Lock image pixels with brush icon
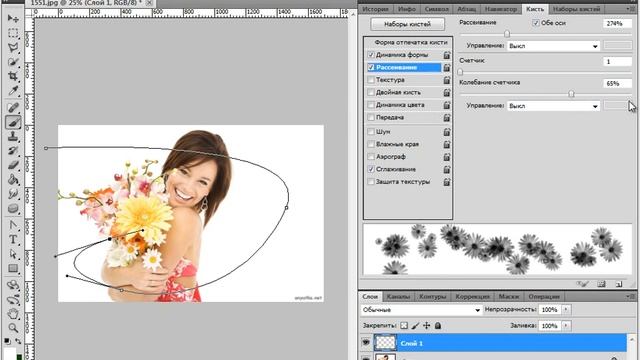 click(x=415, y=325)
